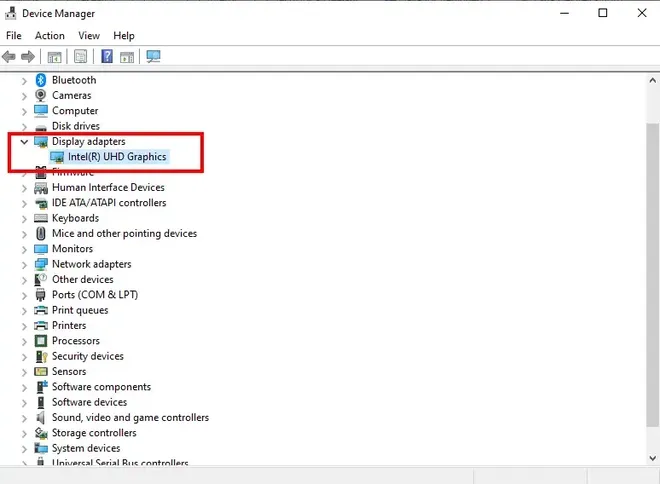Click the Device Manager title bar icon
Viewport: 660px width, 484px height.
11,13
